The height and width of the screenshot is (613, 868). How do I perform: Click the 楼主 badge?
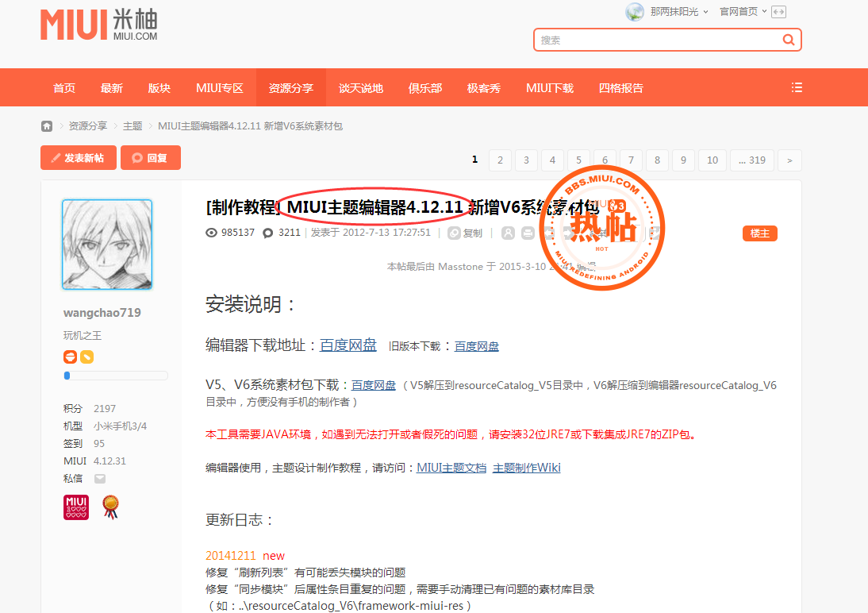tap(759, 233)
